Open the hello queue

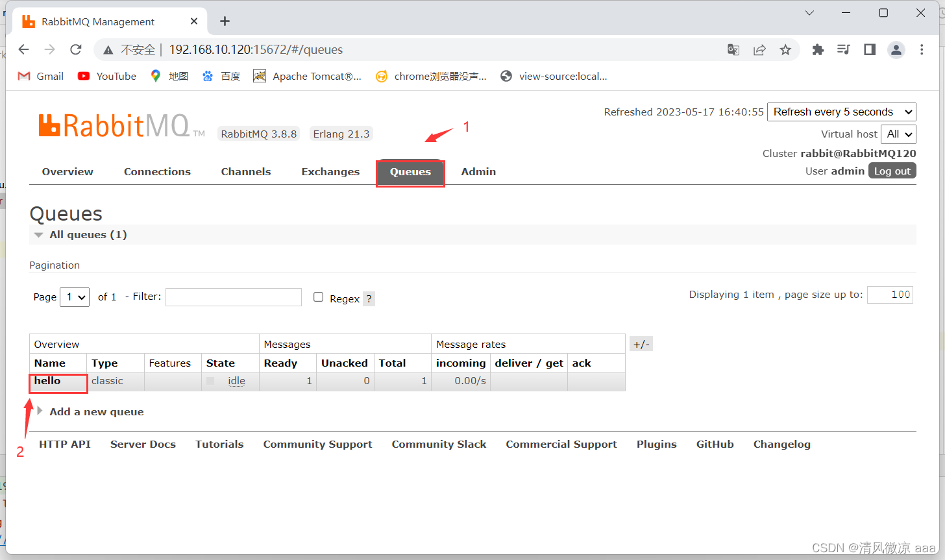pos(47,380)
